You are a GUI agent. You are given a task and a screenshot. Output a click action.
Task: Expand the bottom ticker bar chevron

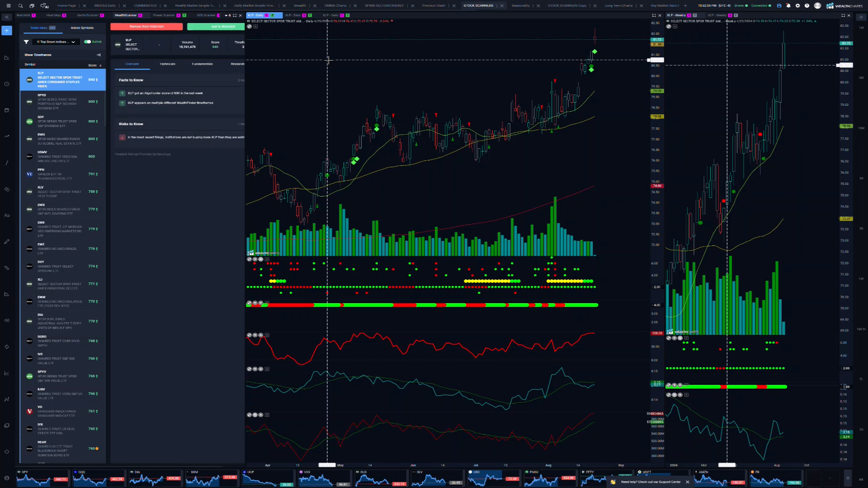848,478
